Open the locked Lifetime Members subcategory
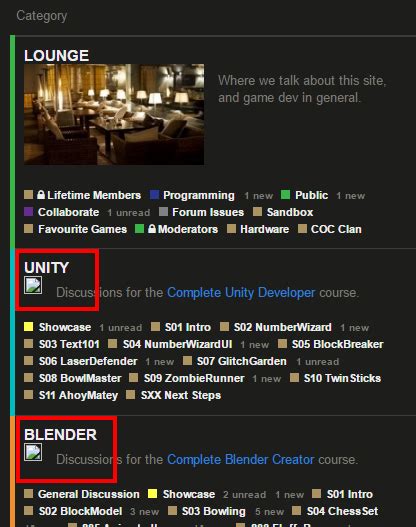The image size is (416, 527). point(89,195)
